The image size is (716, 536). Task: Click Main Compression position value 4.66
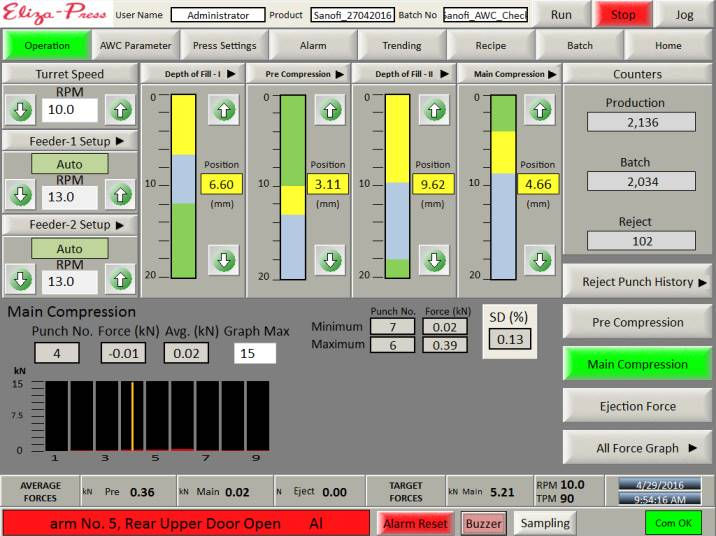pyautogui.click(x=538, y=184)
